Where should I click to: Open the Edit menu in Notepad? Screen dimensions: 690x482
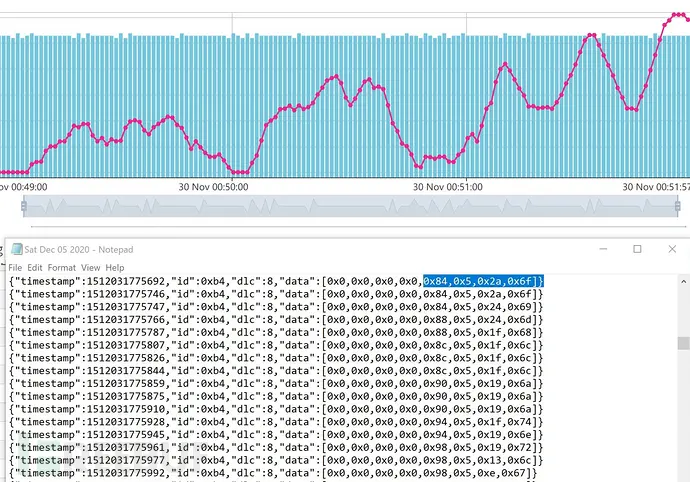click(35, 268)
